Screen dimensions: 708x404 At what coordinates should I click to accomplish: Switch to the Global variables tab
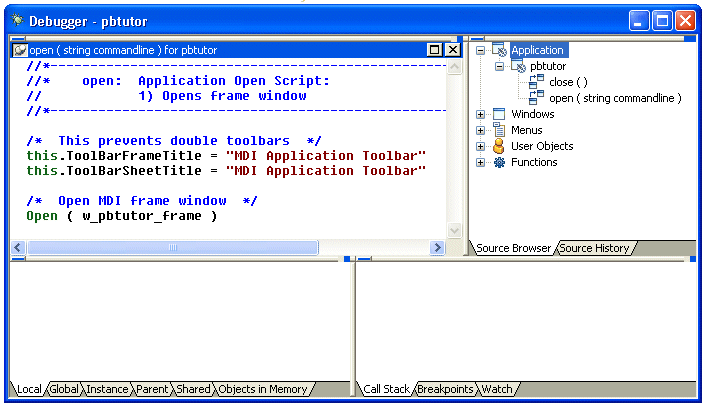(x=64, y=389)
